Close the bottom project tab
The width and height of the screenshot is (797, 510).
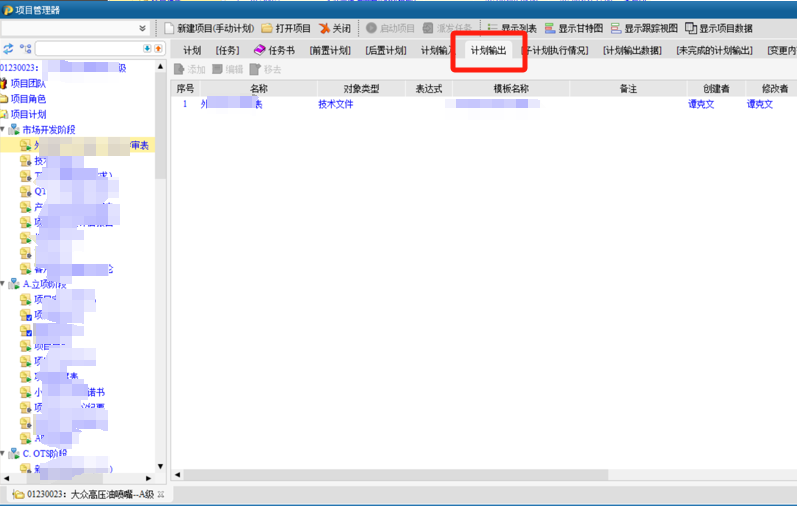coord(161,495)
